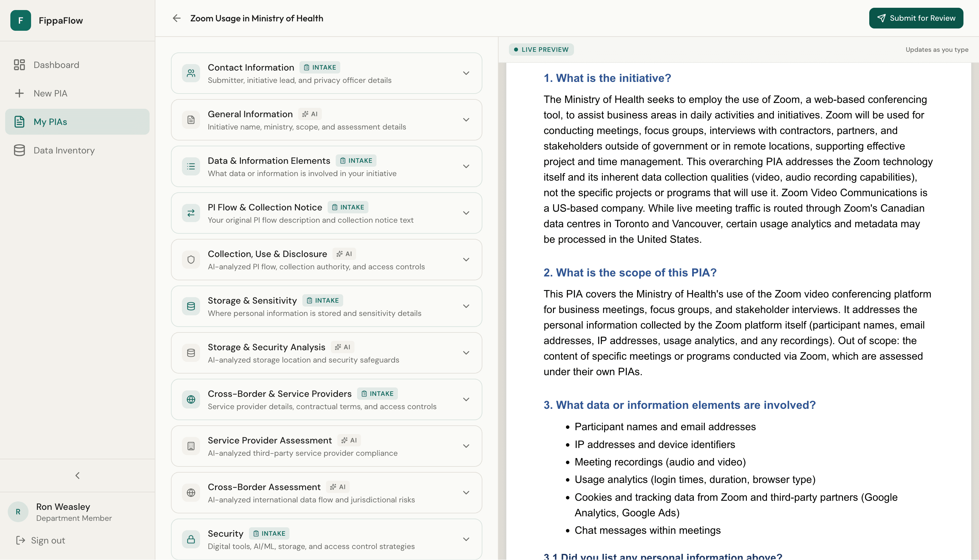Click the 'Updates as you type' label

point(937,50)
